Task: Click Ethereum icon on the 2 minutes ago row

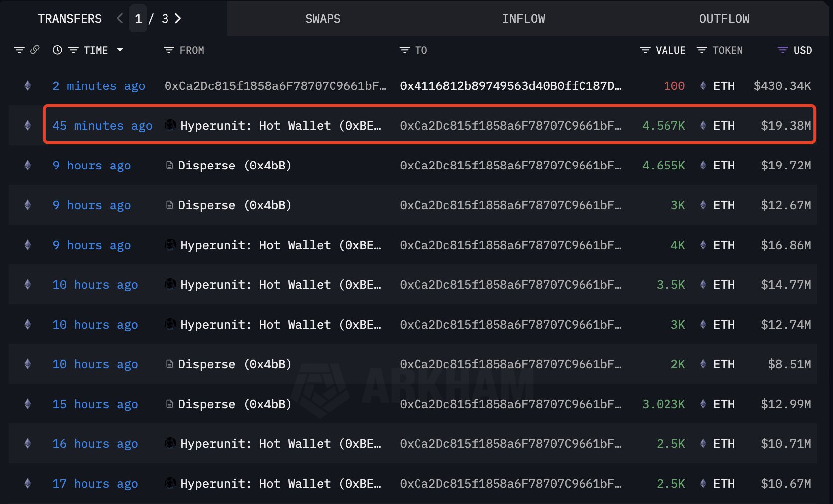Action: [28, 85]
